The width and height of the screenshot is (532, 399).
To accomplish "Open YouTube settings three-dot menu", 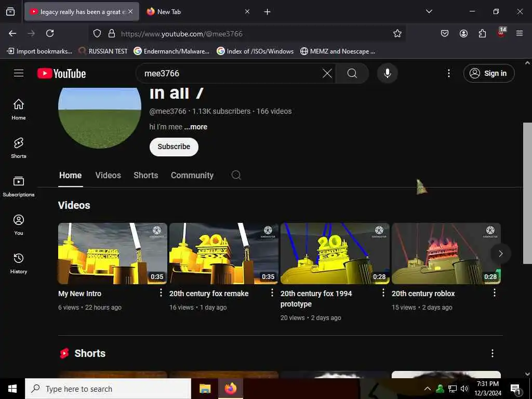I will click(448, 73).
